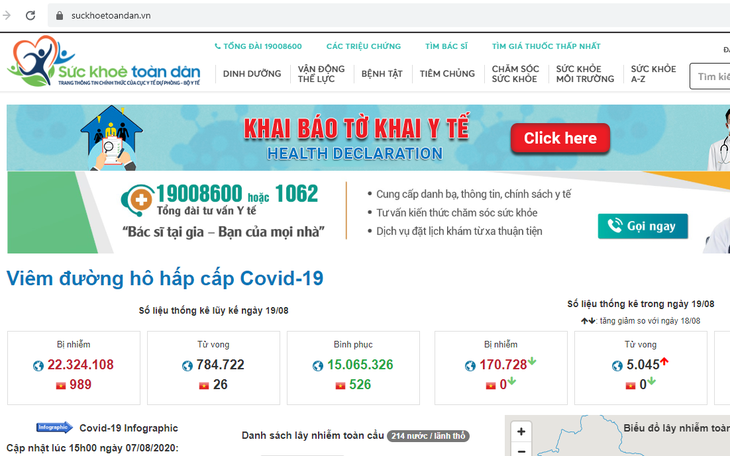
Task: Open the Tổng đài 19008600 link
Action: (x=263, y=46)
